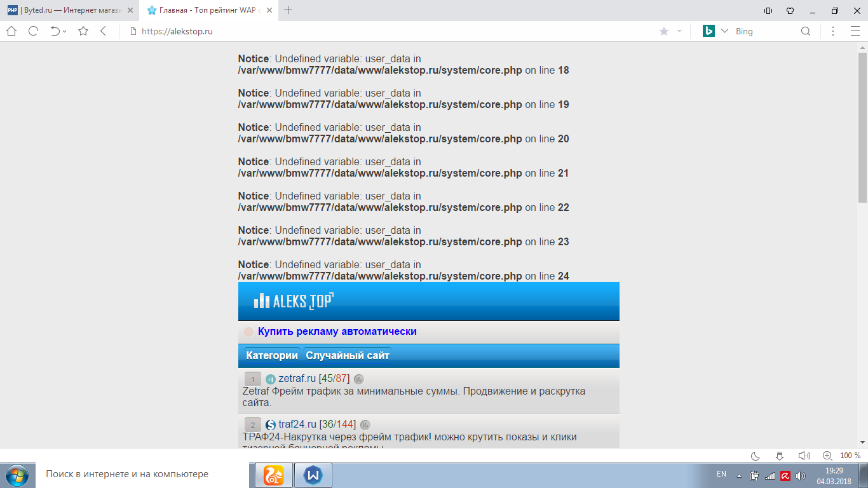
Task: Bookmark this page with the toolbar star
Action: pos(83,31)
